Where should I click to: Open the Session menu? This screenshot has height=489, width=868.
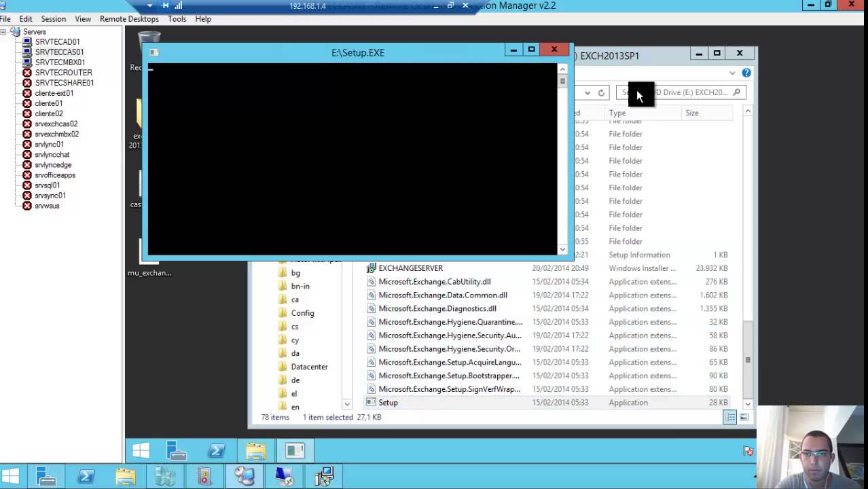(53, 19)
